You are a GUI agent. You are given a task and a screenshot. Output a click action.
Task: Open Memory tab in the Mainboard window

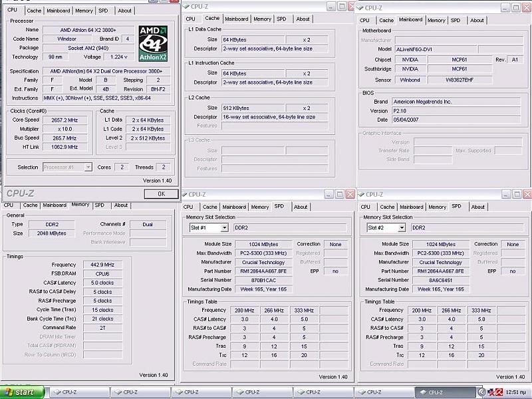[x=436, y=21]
